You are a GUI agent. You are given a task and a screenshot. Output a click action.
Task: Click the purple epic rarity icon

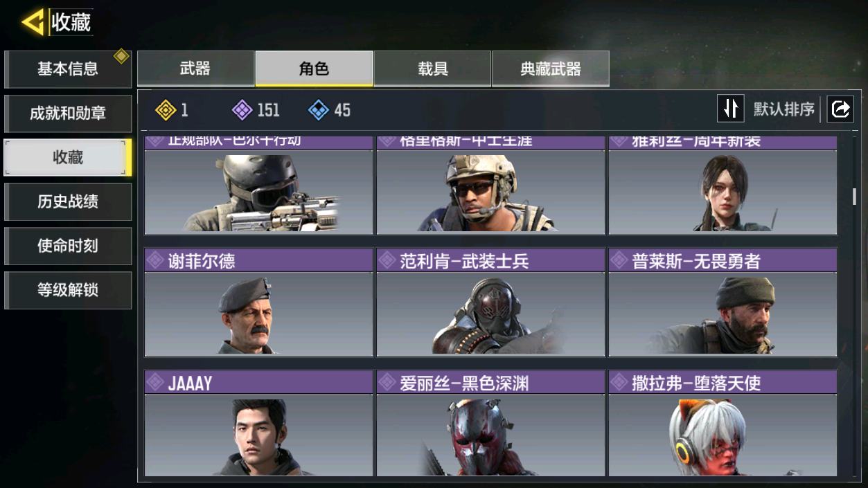pyautogui.click(x=242, y=109)
